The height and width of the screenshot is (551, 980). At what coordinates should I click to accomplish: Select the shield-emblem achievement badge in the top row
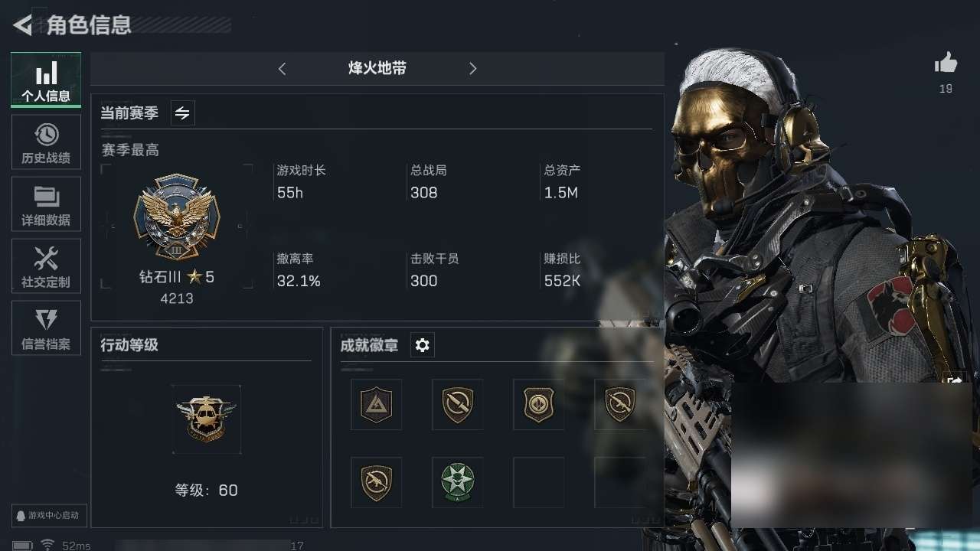coord(538,404)
